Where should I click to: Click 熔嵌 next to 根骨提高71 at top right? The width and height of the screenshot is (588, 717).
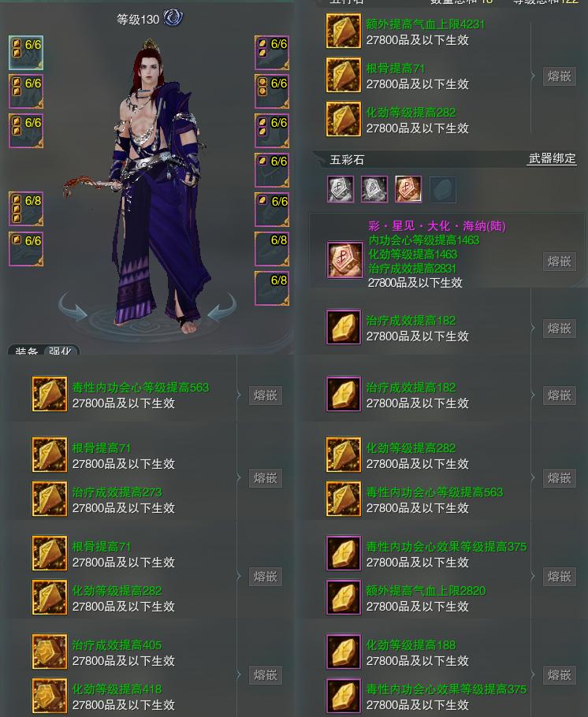click(x=559, y=76)
